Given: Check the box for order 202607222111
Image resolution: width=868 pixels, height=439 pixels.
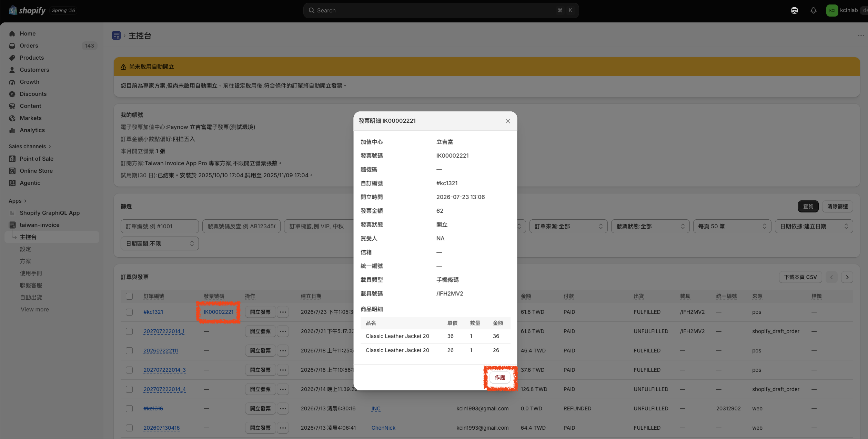Looking at the screenshot, I should [x=129, y=351].
